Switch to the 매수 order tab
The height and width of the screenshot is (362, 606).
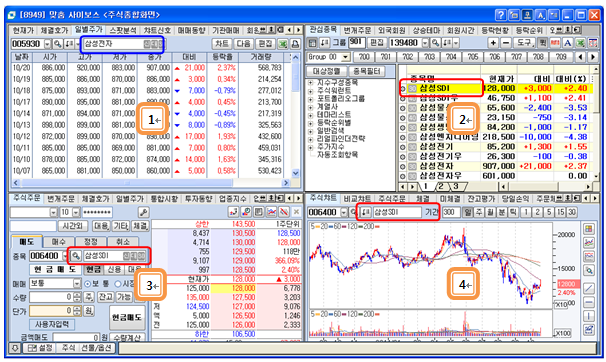58,241
